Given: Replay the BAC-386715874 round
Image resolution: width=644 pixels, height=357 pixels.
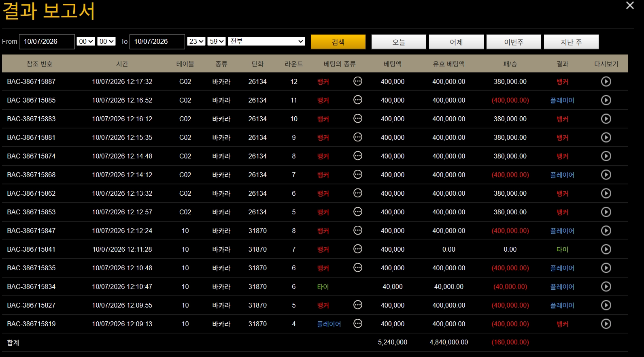Looking at the screenshot, I should pyautogui.click(x=606, y=156).
